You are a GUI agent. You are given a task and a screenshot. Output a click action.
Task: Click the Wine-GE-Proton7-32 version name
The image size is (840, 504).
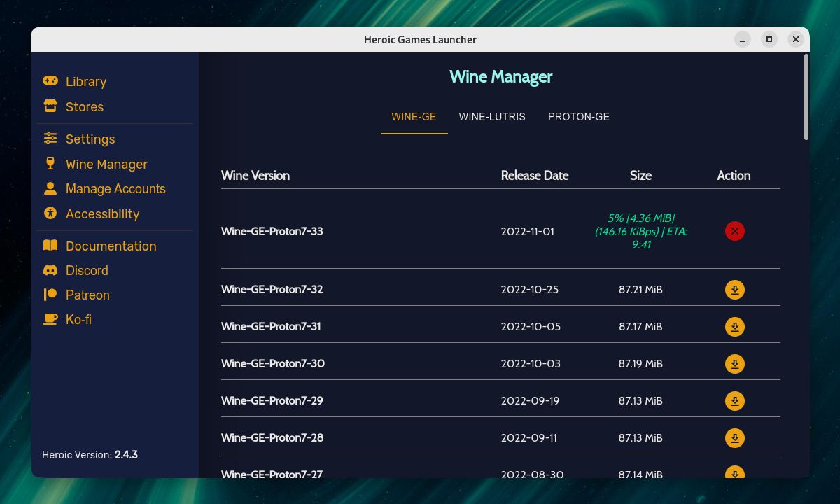point(272,289)
